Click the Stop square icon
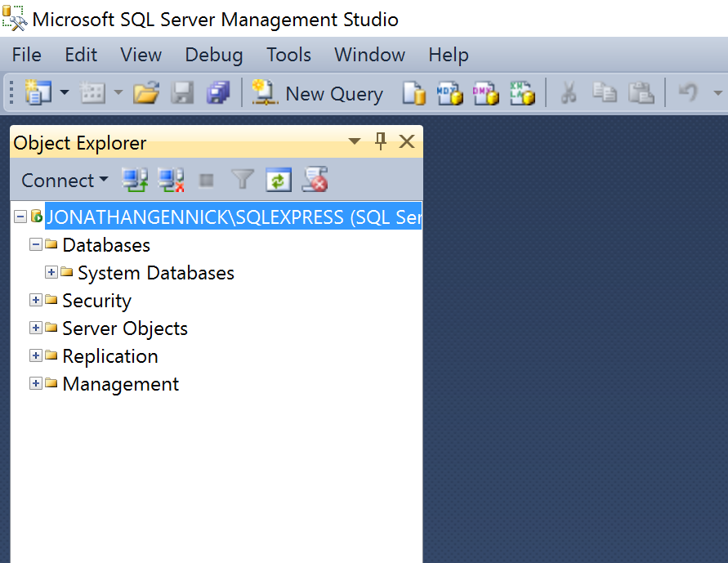Image resolution: width=728 pixels, height=563 pixels. 206,180
